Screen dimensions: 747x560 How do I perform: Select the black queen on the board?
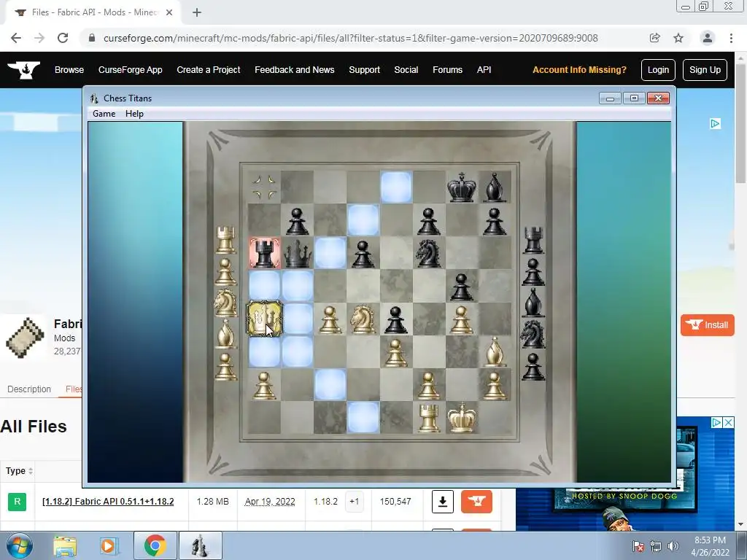(x=298, y=253)
